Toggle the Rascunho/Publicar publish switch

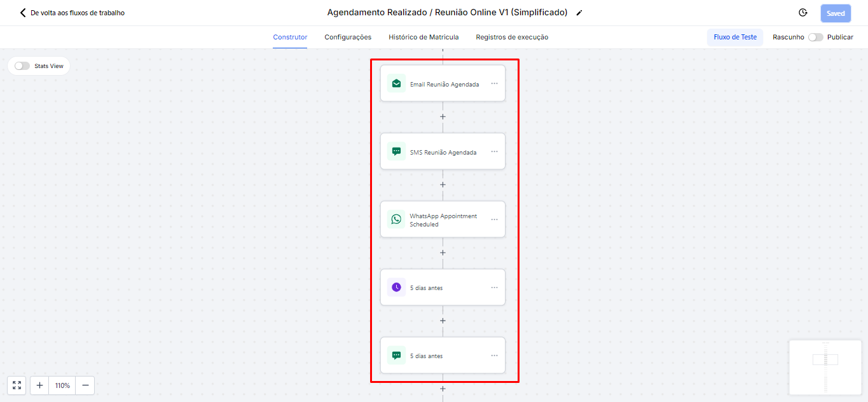(x=815, y=37)
